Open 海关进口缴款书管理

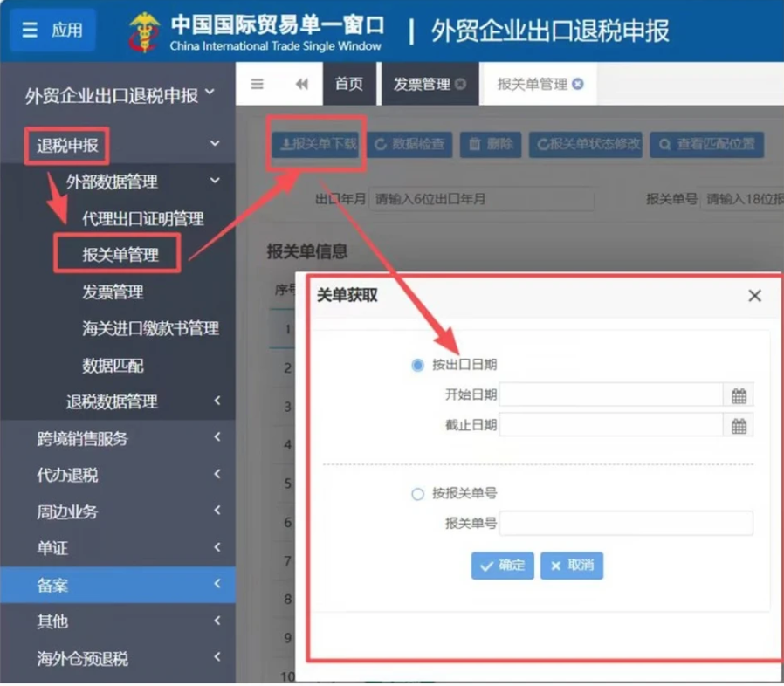[x=150, y=328]
